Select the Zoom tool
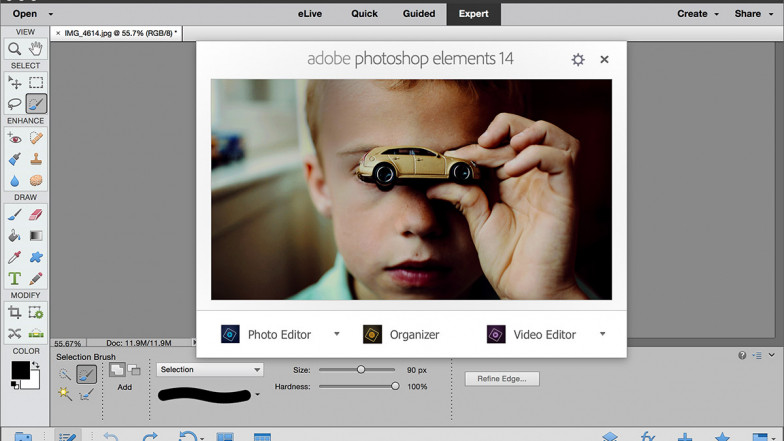784x441 pixels. point(14,49)
